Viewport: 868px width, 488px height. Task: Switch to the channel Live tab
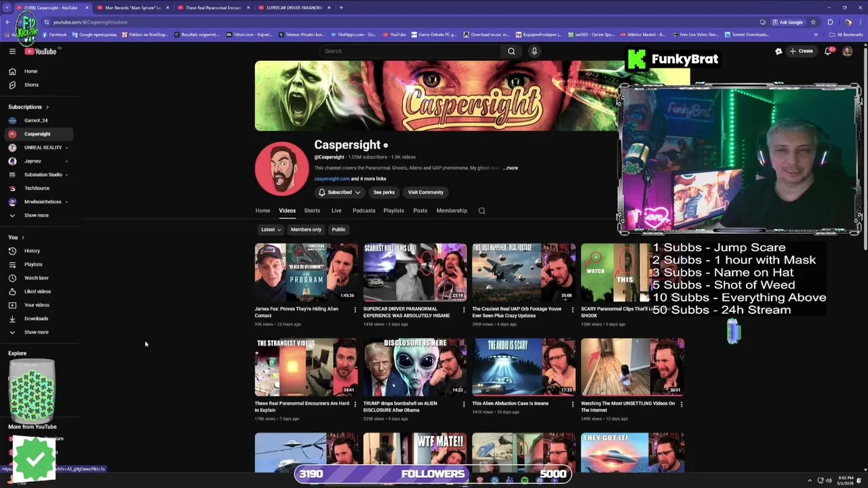pos(336,211)
